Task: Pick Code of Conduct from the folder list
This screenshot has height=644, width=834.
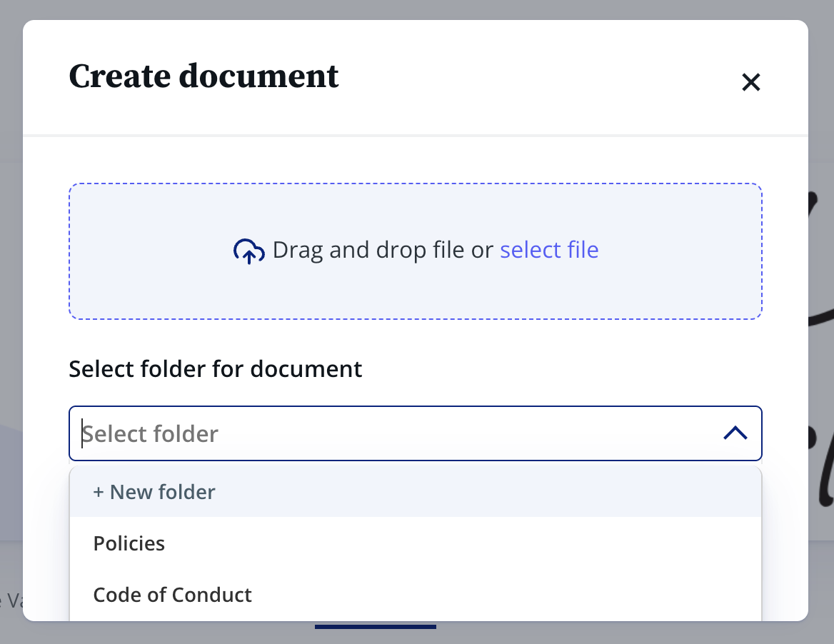Action: pyautogui.click(x=172, y=595)
